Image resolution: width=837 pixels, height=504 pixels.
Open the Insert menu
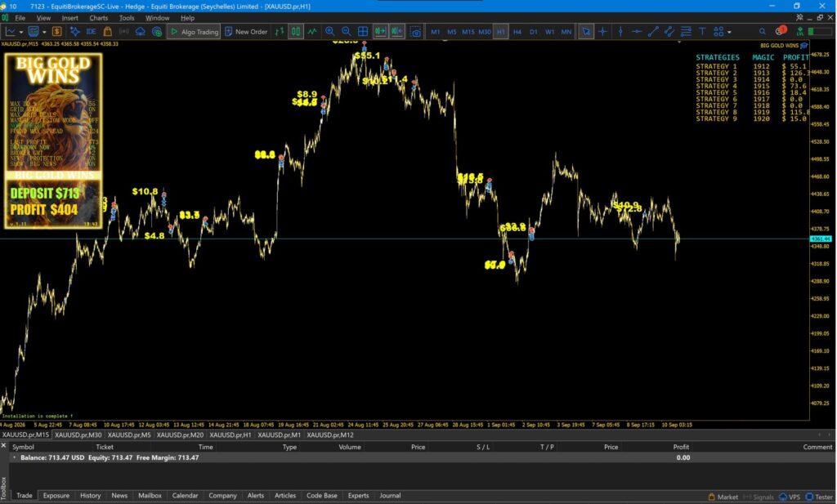(x=70, y=18)
